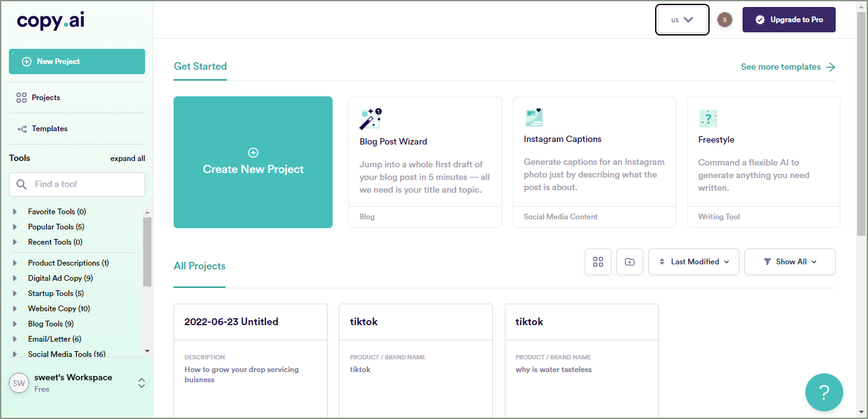The height and width of the screenshot is (419, 868).
Task: Click Upgrade to Pro button
Action: [789, 20]
